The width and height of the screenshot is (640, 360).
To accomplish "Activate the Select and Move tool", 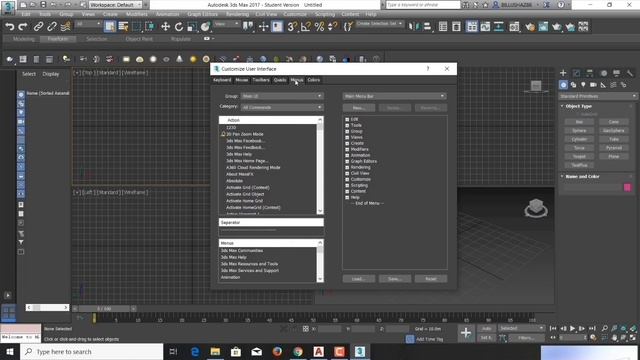I will coord(165,27).
